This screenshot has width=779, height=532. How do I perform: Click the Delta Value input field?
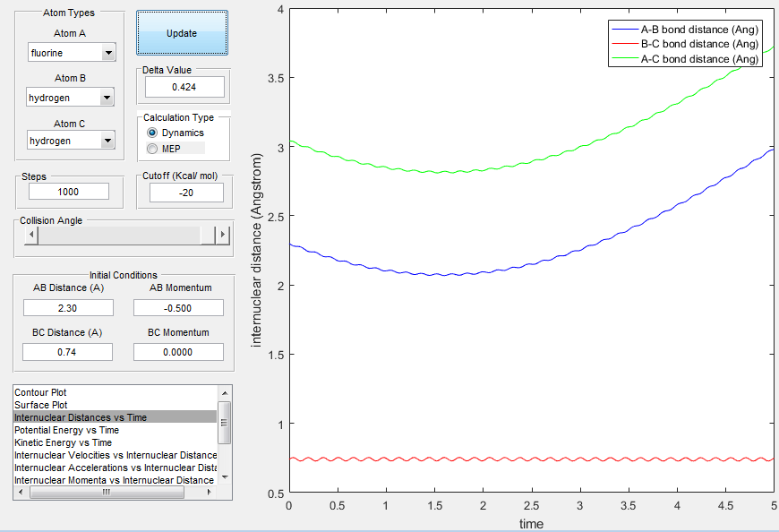[184, 87]
